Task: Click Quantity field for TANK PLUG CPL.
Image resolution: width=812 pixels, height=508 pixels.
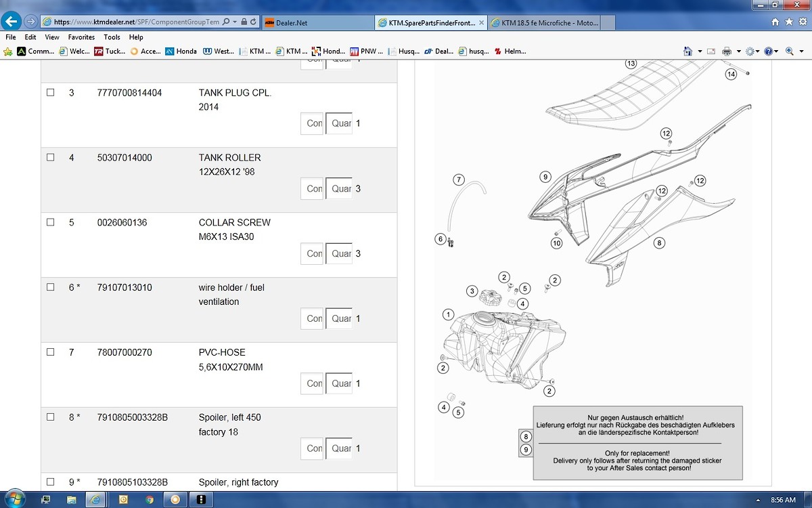Action: pos(339,123)
